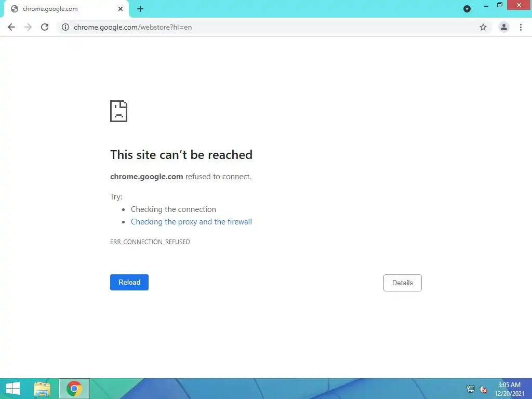Image resolution: width=532 pixels, height=399 pixels.
Task: Reload page via toolbar refresh icon
Action: [45, 27]
